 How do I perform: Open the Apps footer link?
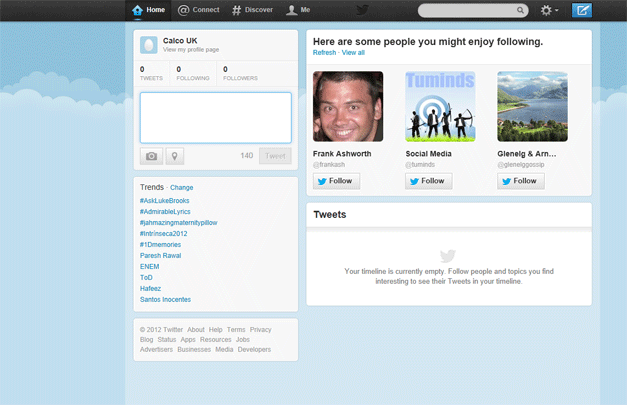coord(188,340)
